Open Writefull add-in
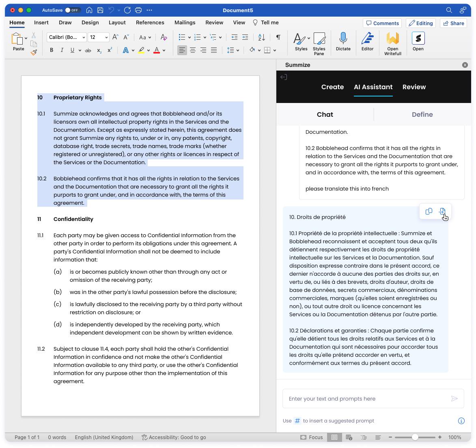The image size is (476, 448). (393, 44)
